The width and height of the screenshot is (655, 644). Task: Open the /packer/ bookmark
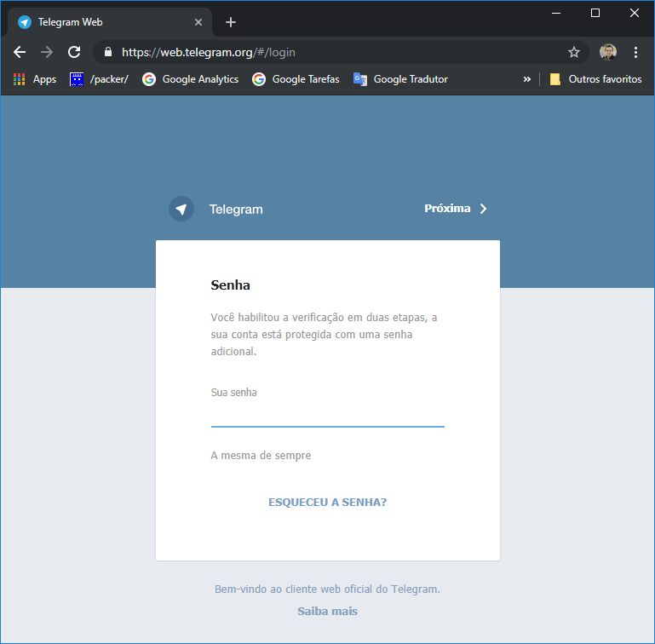click(99, 79)
